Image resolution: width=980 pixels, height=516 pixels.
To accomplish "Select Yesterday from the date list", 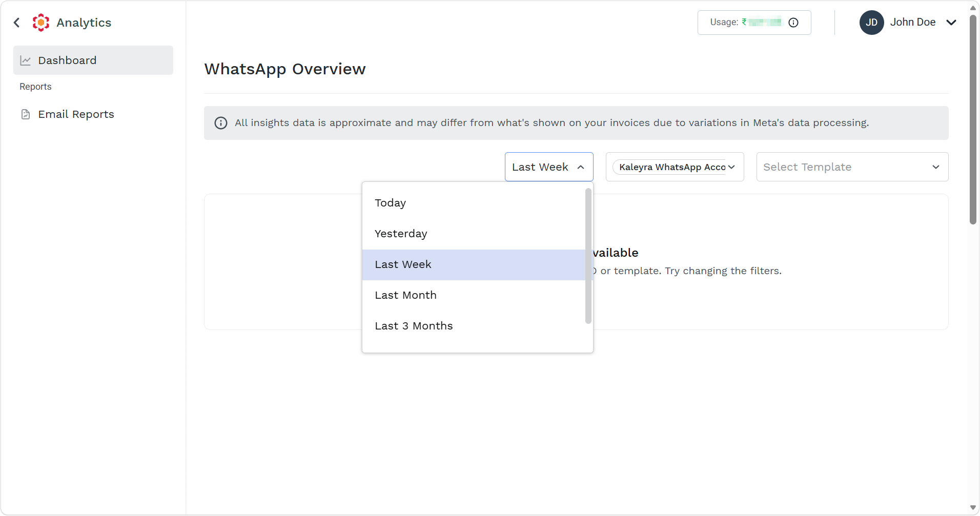I will pyautogui.click(x=474, y=234).
